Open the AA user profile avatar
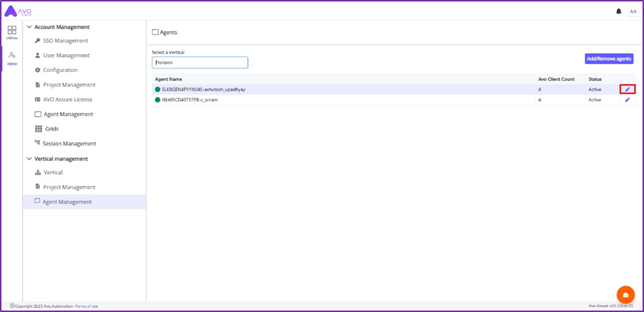This screenshot has height=312, width=644. [633, 11]
